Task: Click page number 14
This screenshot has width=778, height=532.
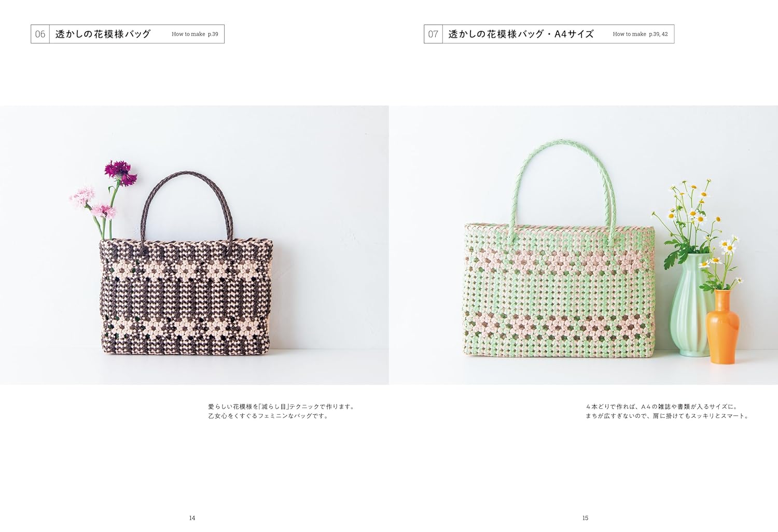Action: (192, 518)
